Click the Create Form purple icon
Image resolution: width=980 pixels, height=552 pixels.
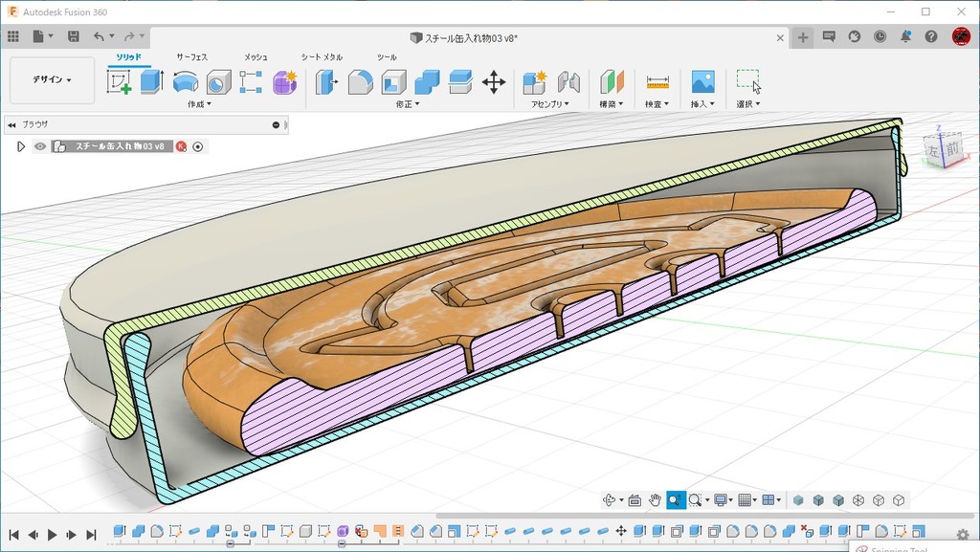[x=284, y=82]
